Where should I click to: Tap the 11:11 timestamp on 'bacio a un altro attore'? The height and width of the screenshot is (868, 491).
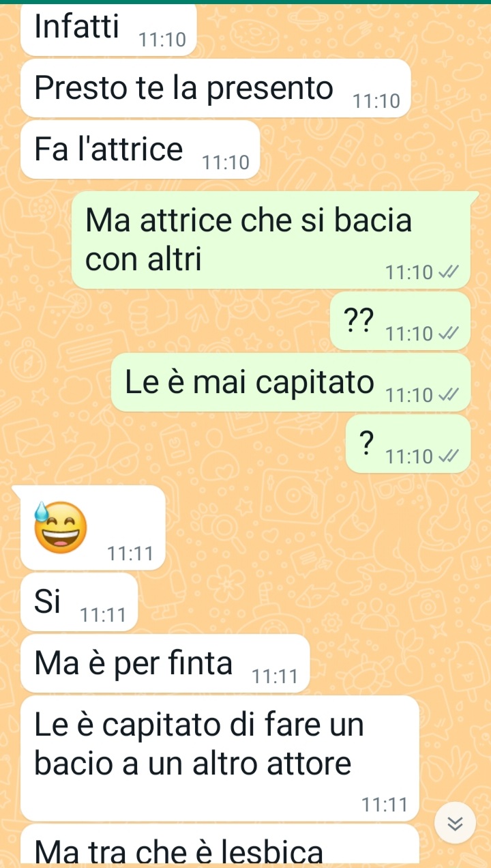point(385,805)
